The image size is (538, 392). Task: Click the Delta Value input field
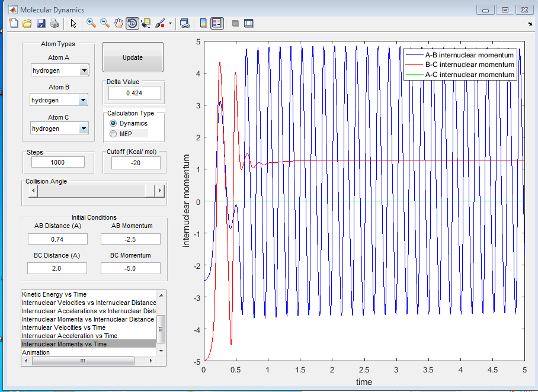pos(134,93)
